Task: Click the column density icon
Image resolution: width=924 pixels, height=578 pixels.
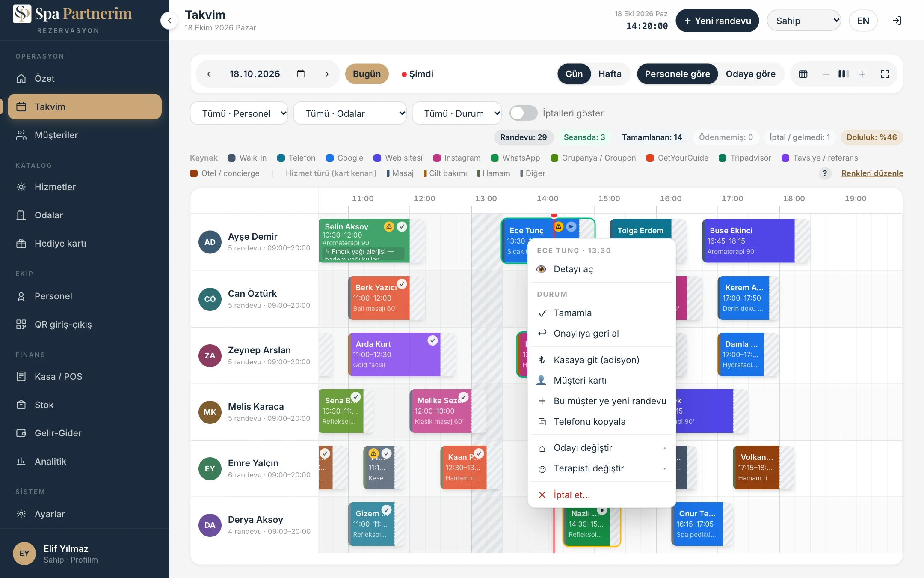Action: (844, 74)
